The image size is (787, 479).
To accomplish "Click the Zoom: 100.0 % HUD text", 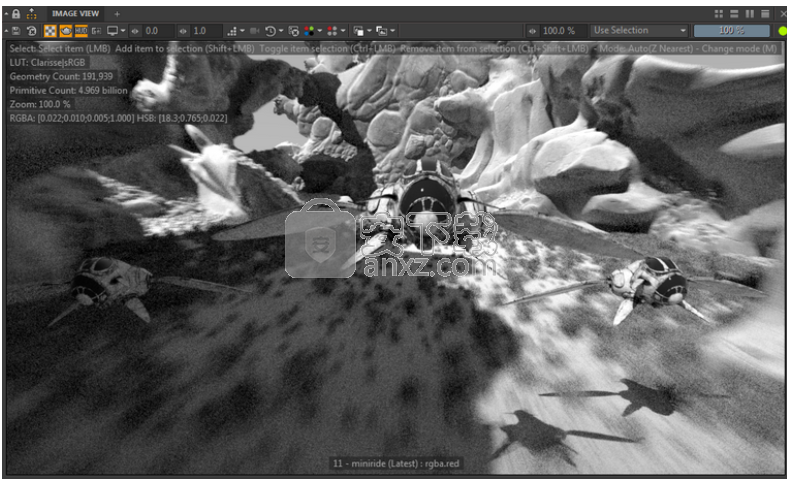I will 40,104.
